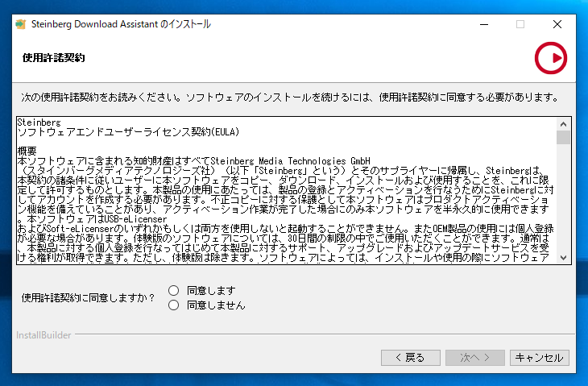Go back with the 戻る button

click(411, 358)
